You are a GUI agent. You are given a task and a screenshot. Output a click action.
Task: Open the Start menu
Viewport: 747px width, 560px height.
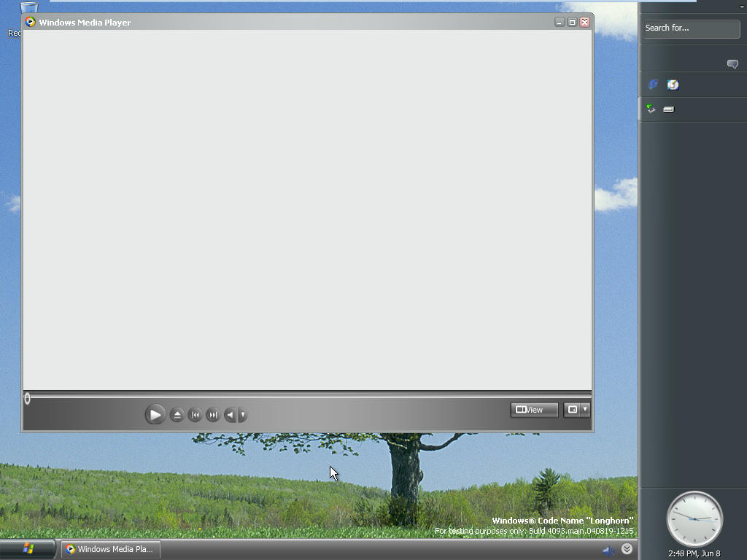[x=28, y=549]
